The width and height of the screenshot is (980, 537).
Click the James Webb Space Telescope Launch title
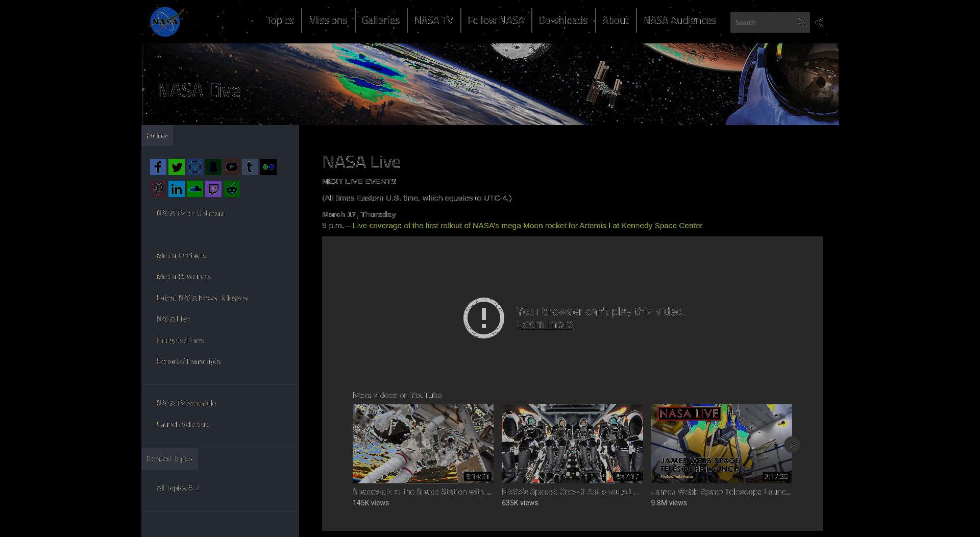click(721, 492)
